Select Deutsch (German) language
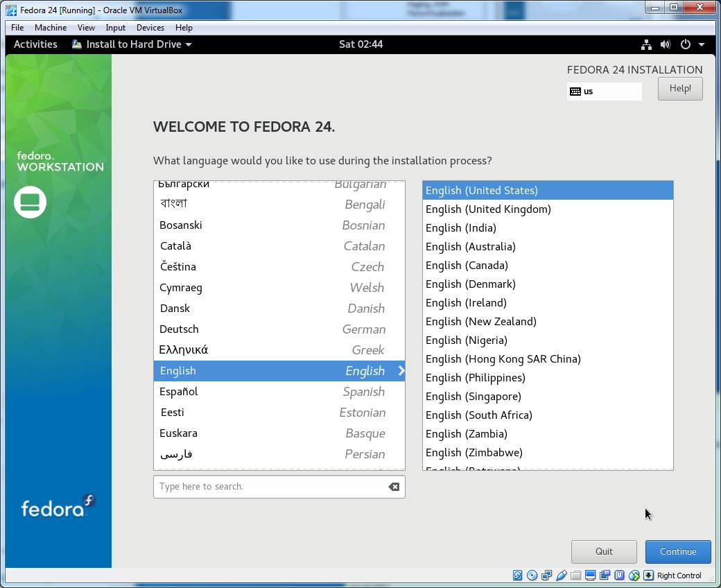Viewport: 721px width, 588px height. (279, 329)
